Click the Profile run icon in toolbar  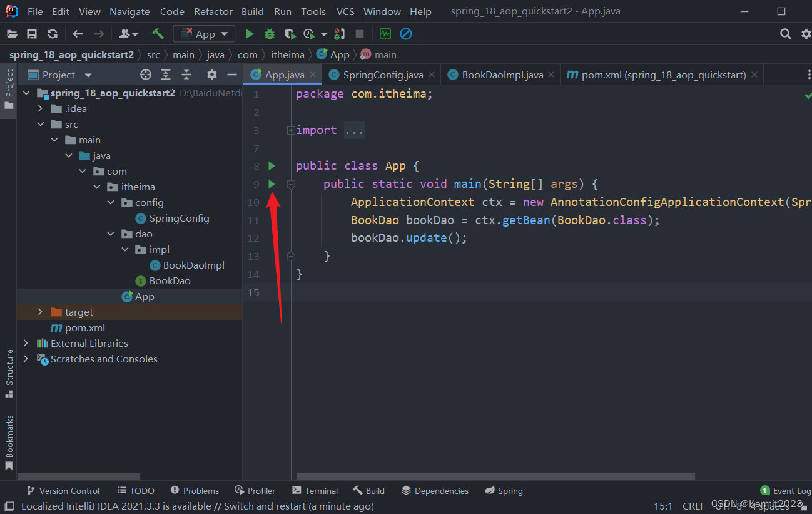tap(309, 34)
